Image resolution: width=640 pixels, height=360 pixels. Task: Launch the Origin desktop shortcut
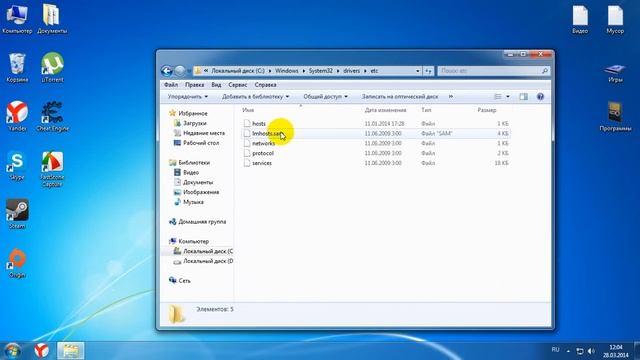tap(17, 263)
